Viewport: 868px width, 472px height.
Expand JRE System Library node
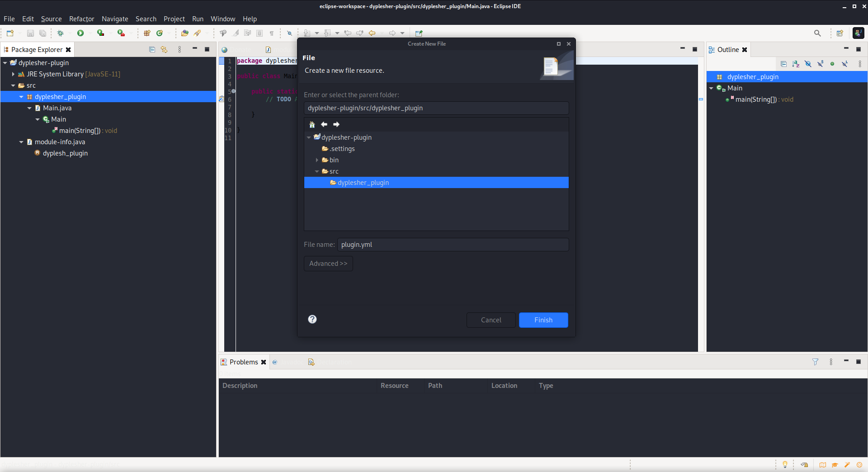tap(13, 74)
